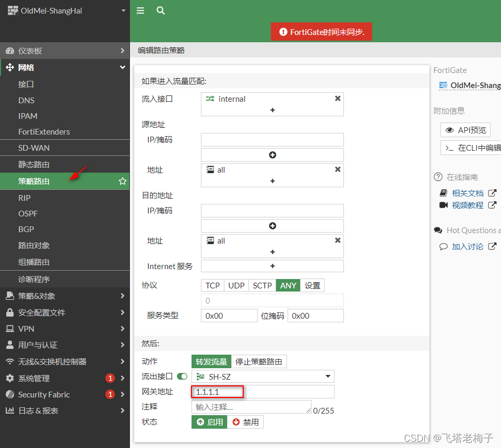This screenshot has width=501, height=448.
Task: Click the 视频教程 external link icon
Action: [x=492, y=205]
